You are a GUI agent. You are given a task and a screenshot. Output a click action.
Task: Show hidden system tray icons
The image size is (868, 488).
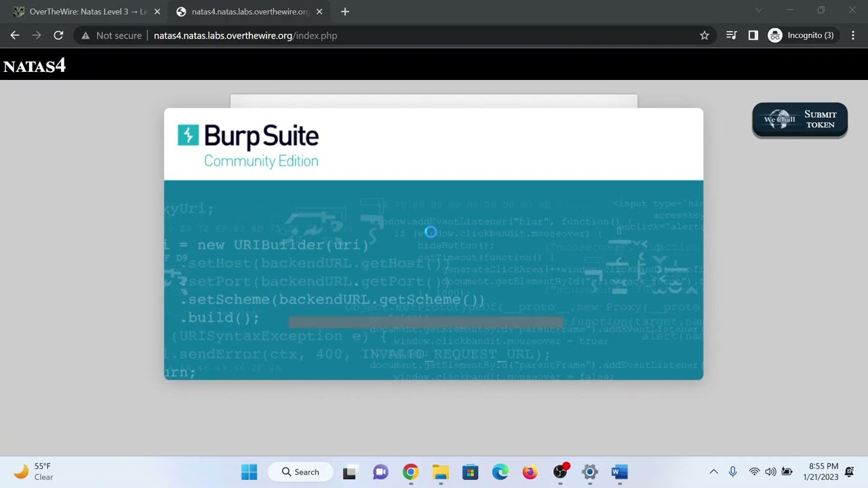click(x=713, y=472)
